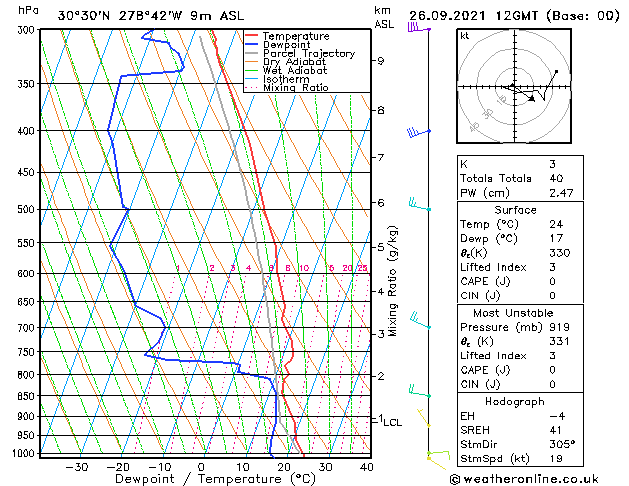Click the PW (cm) value '2.47'
Viewport: 629px width, 486px height.
pyautogui.click(x=561, y=193)
